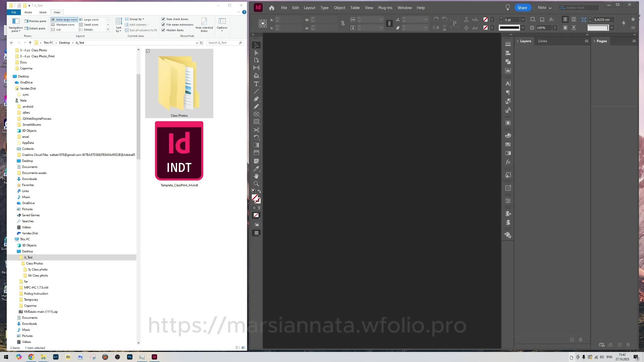Select the Type tool in InDesign toolbar
644x362 pixels.
pyautogui.click(x=256, y=84)
